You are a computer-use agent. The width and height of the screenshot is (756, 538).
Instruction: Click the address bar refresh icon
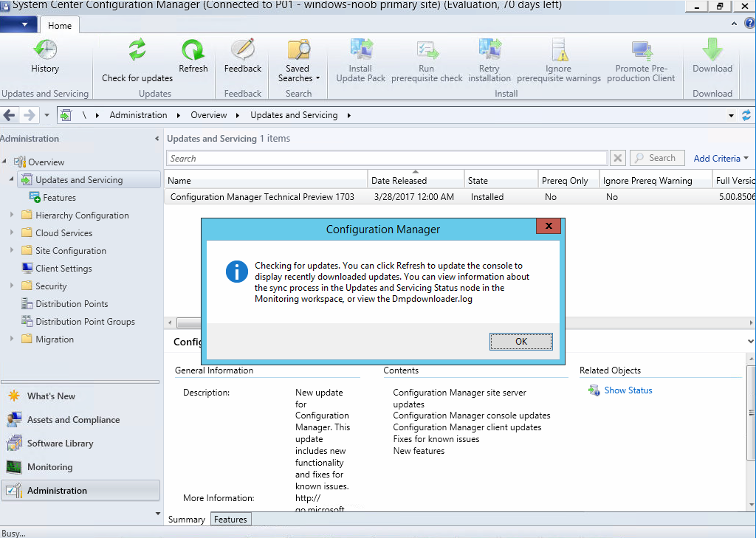tap(746, 115)
